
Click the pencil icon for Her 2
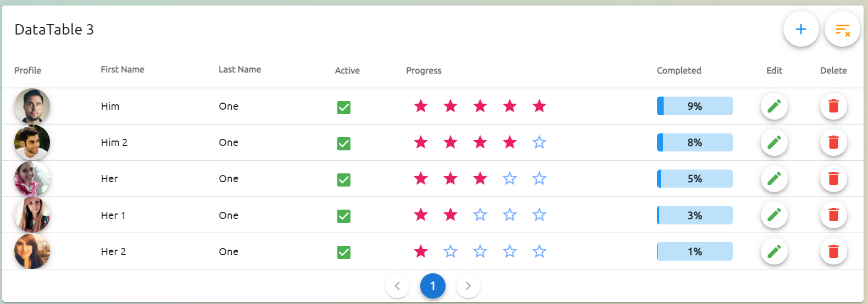coord(774,251)
